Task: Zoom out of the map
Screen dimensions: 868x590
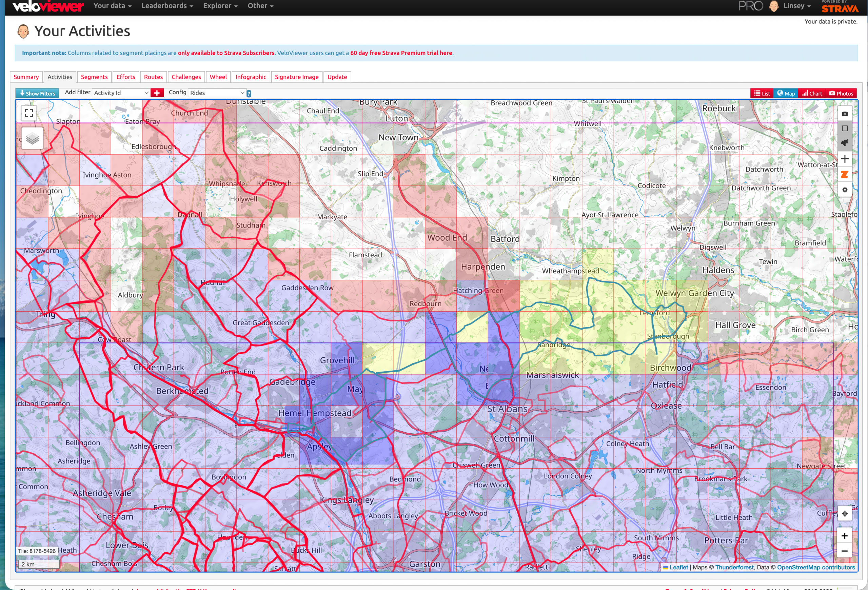Action: (x=844, y=551)
